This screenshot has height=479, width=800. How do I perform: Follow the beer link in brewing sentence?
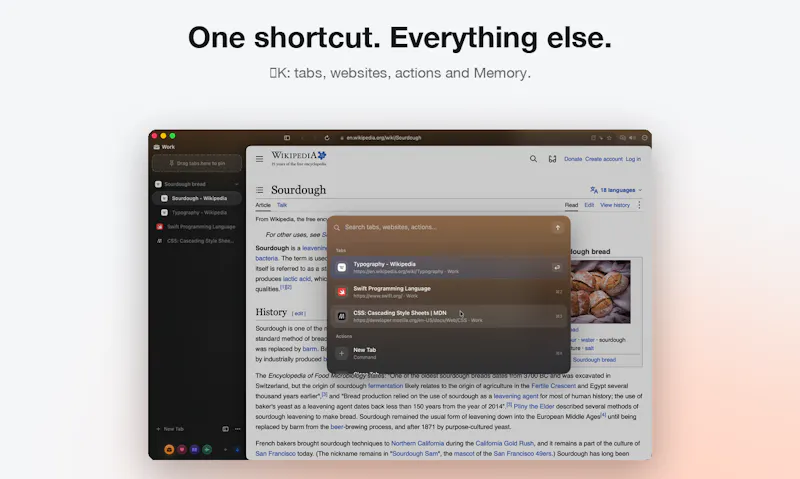click(x=337, y=427)
